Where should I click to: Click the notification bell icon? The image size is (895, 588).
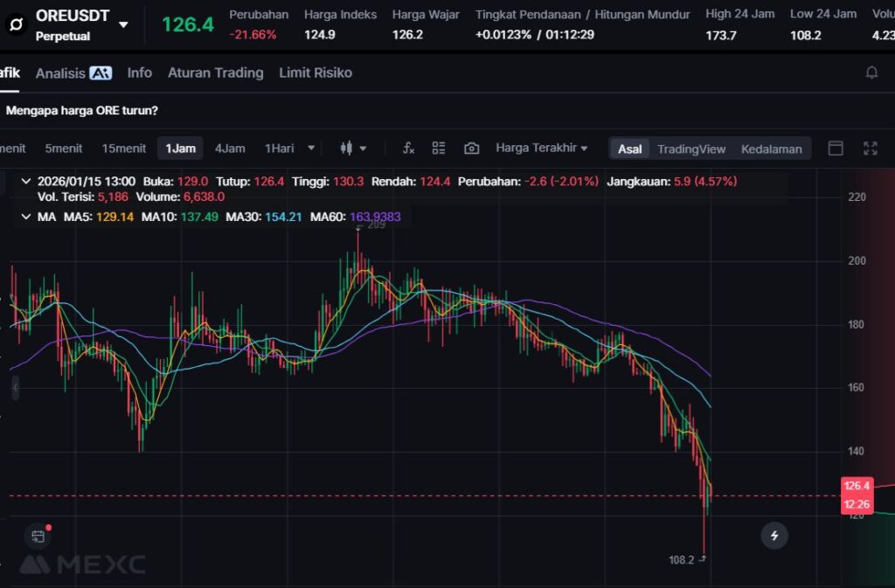coord(871,73)
